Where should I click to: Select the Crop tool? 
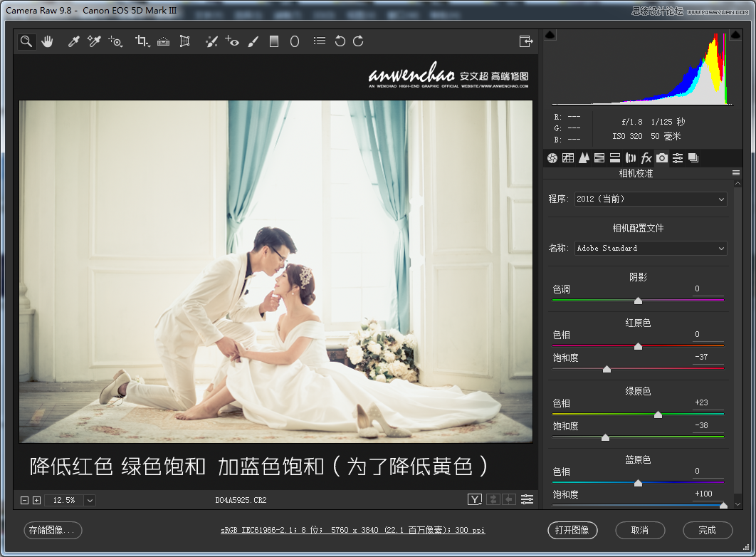pos(142,41)
